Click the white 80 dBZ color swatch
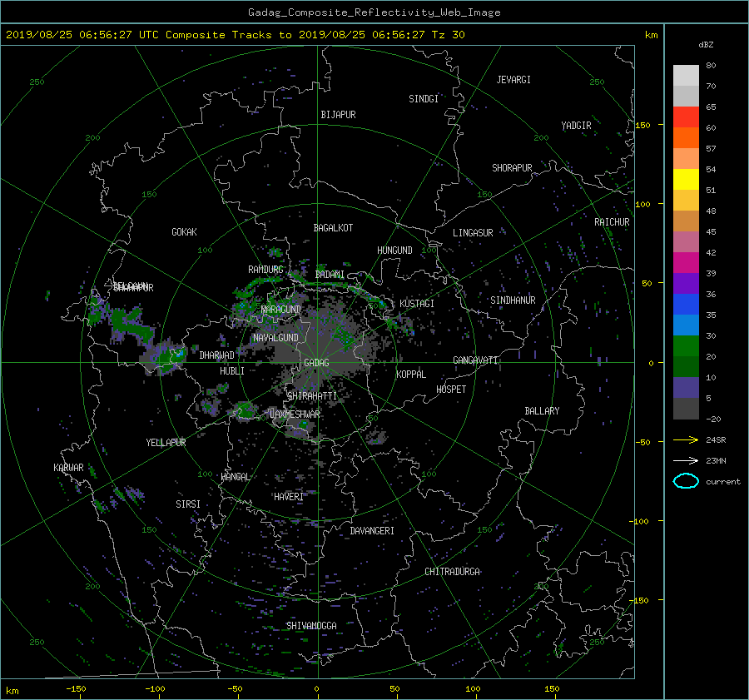Screen dimensions: 749x700 686,76
